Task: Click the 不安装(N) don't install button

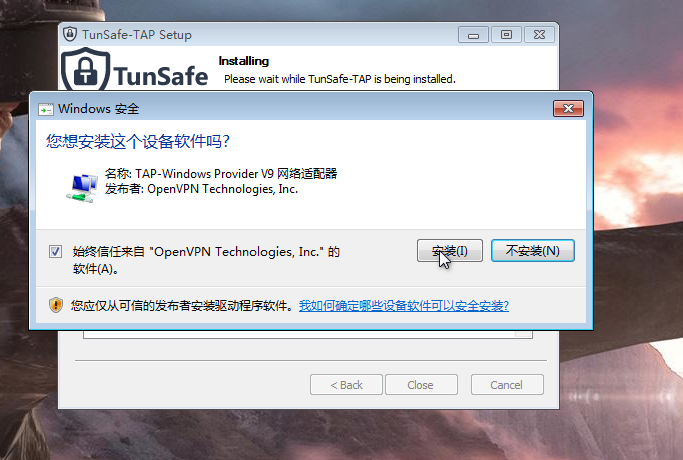Action: tap(532, 250)
